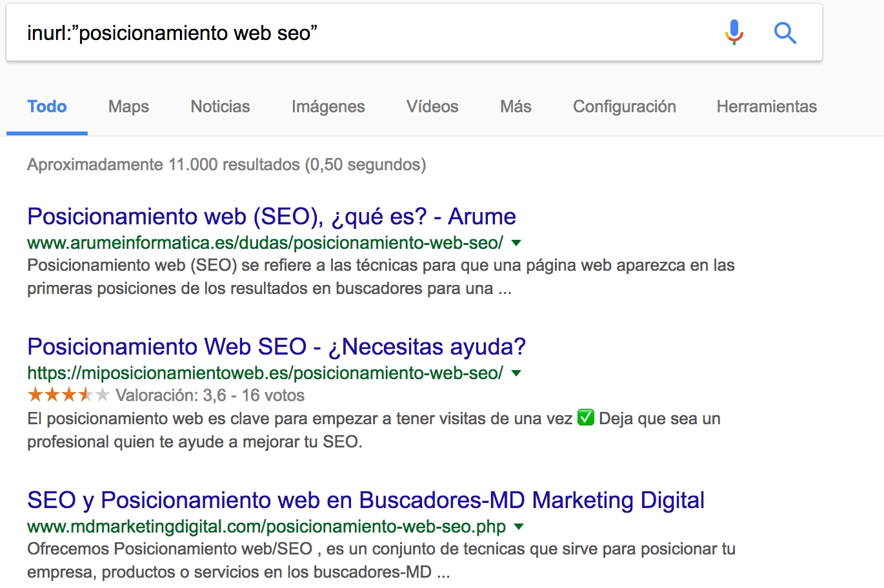Expand the arrow beside the miposicionamientoweb.es URL
Screen dimensions: 884x588
point(516,373)
